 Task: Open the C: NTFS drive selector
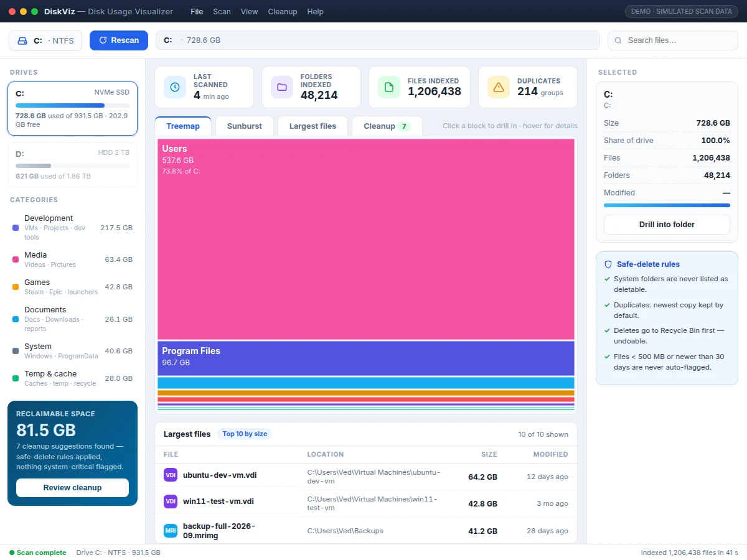coord(45,40)
